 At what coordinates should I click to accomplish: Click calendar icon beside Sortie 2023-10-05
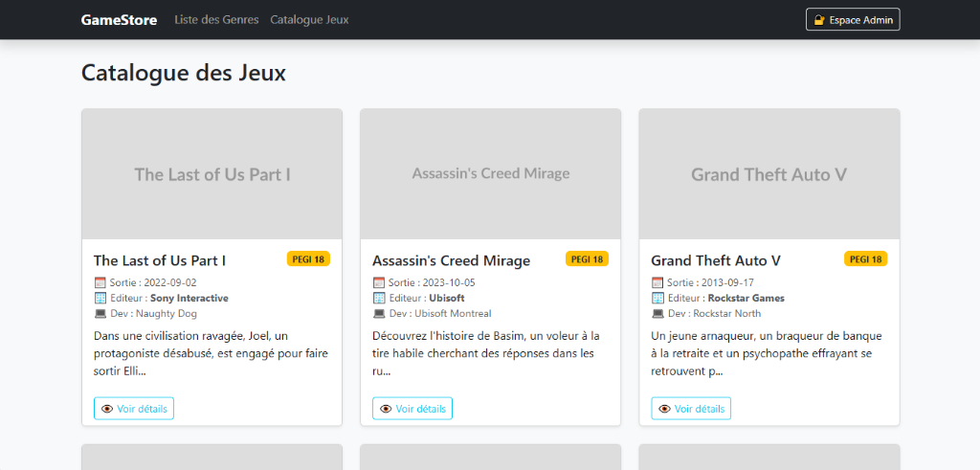point(379,282)
